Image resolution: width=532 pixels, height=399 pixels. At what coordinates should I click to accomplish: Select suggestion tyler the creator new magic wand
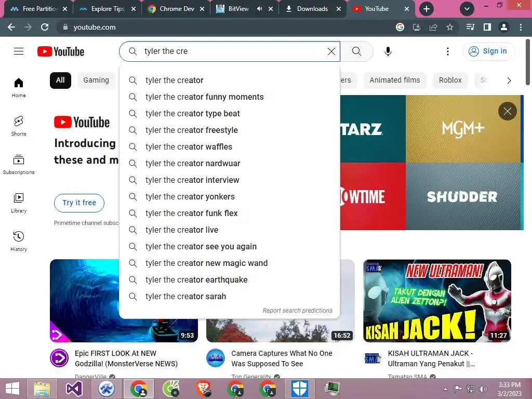229,263
